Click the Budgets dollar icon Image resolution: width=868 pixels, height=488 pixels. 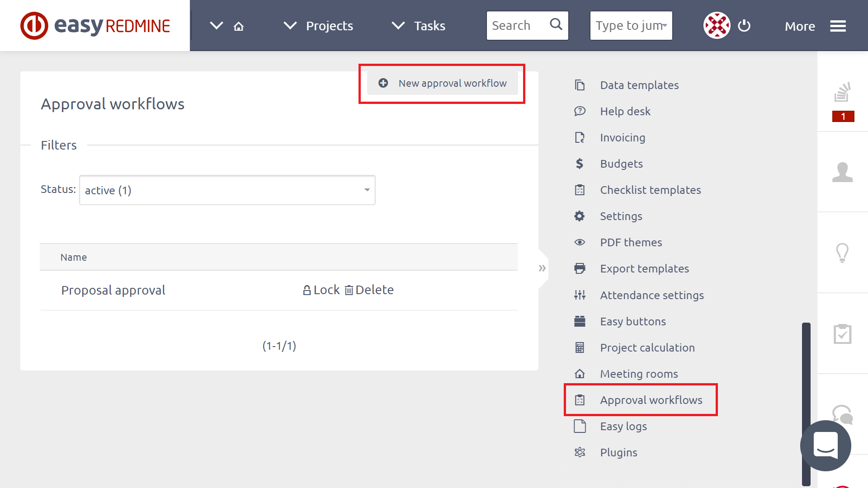coord(580,164)
